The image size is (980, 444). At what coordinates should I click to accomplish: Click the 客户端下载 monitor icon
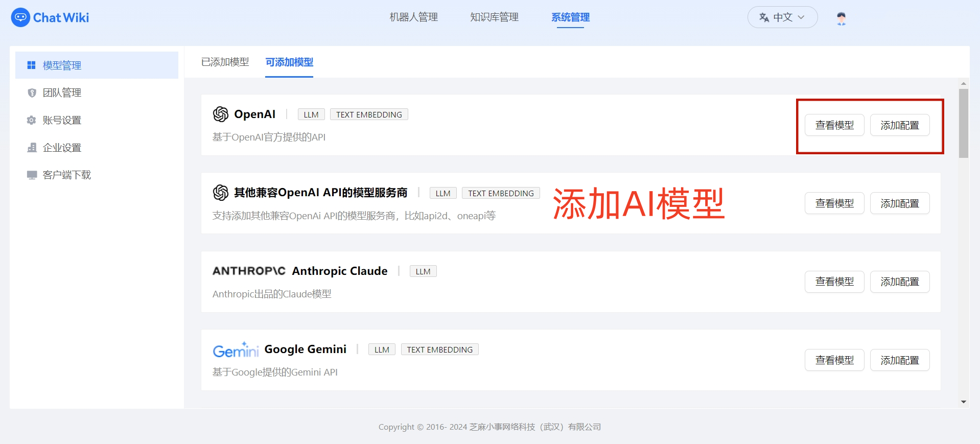coord(32,175)
